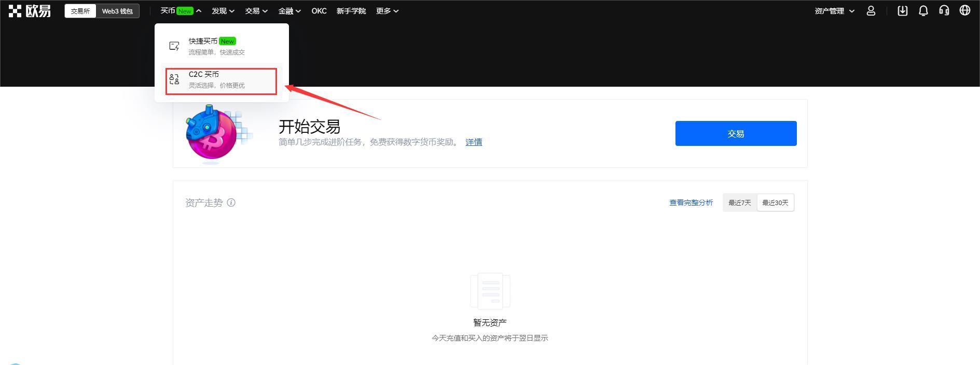Click the language globe icon
Viewport: 980px width, 365px height.
[965, 11]
